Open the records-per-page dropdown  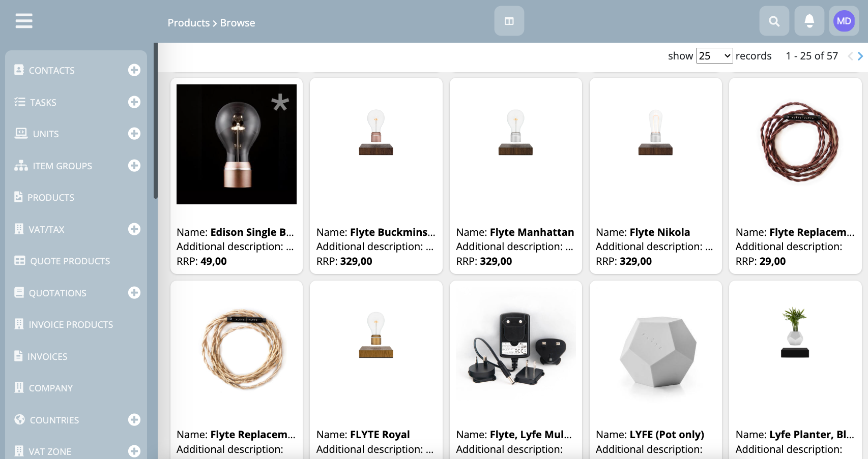click(714, 56)
